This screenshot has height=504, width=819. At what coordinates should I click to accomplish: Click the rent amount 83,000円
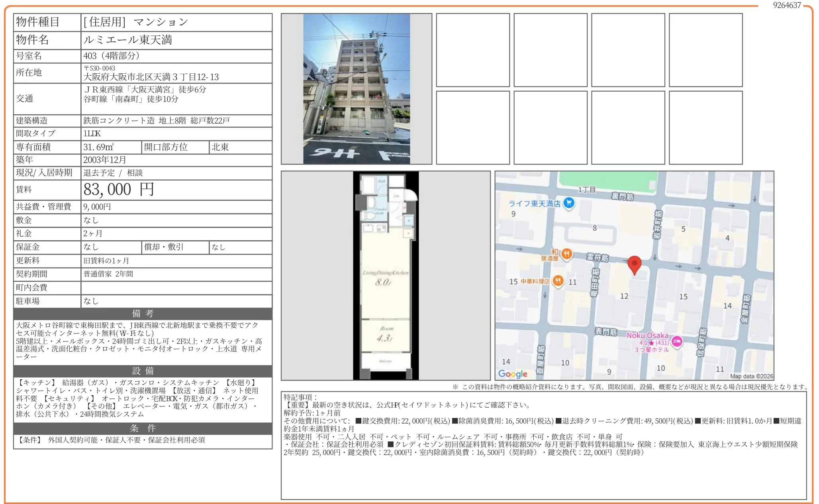(x=119, y=190)
